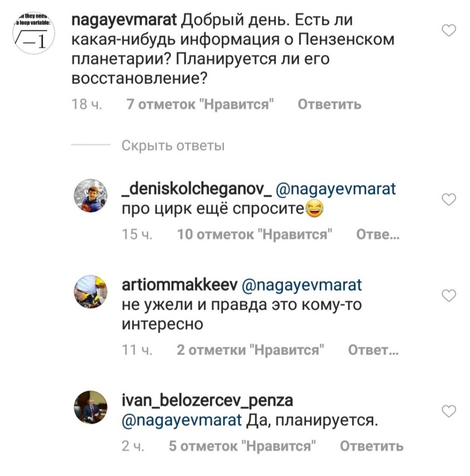
Task: View the 10 likes on the circus reply
Action: pos(255,234)
